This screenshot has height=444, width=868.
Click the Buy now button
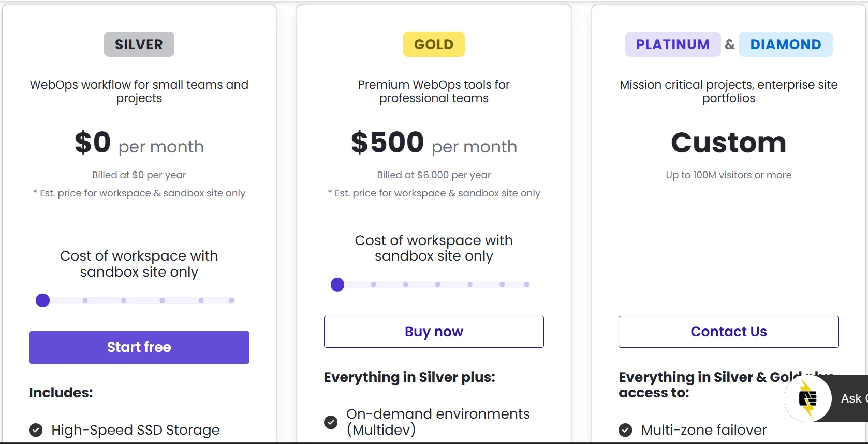tap(434, 332)
